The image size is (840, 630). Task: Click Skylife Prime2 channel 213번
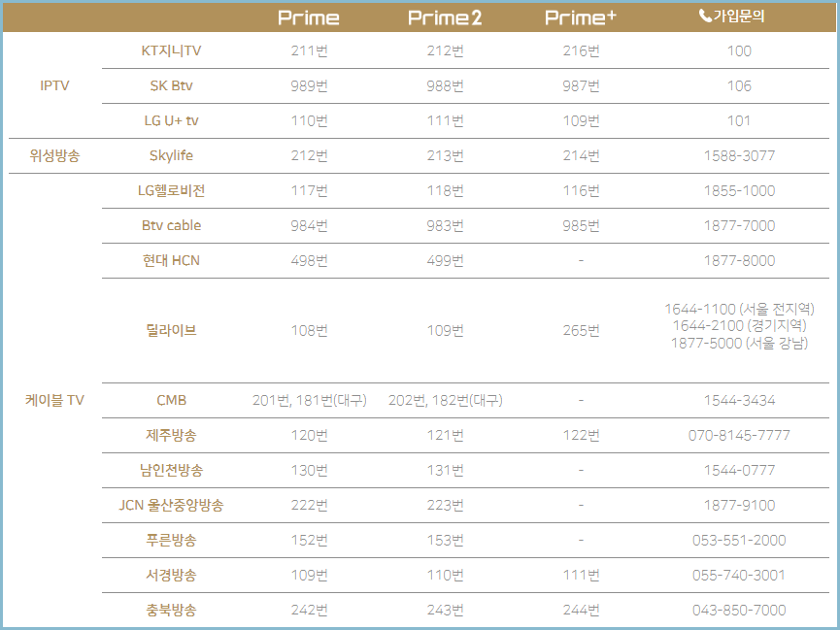click(445, 156)
